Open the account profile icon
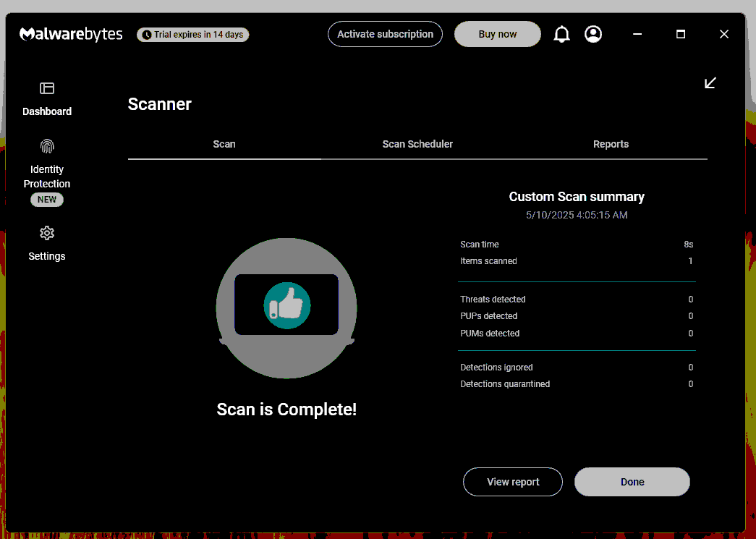Image resolution: width=756 pixels, height=539 pixels. 593,34
